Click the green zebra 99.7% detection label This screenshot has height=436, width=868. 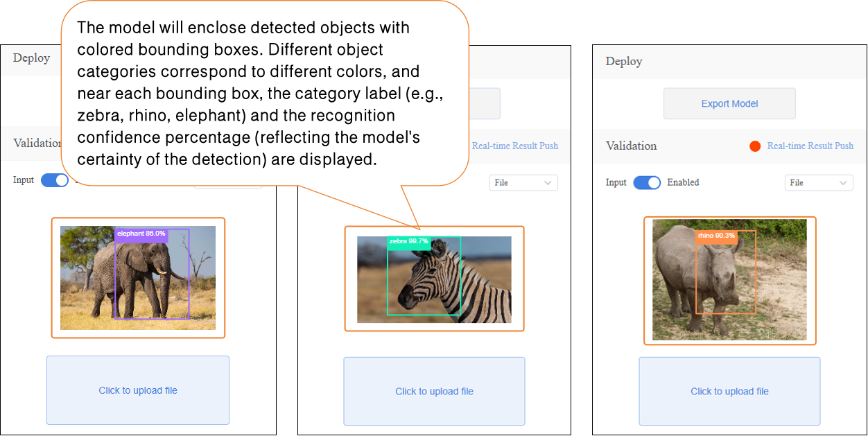[409, 241]
